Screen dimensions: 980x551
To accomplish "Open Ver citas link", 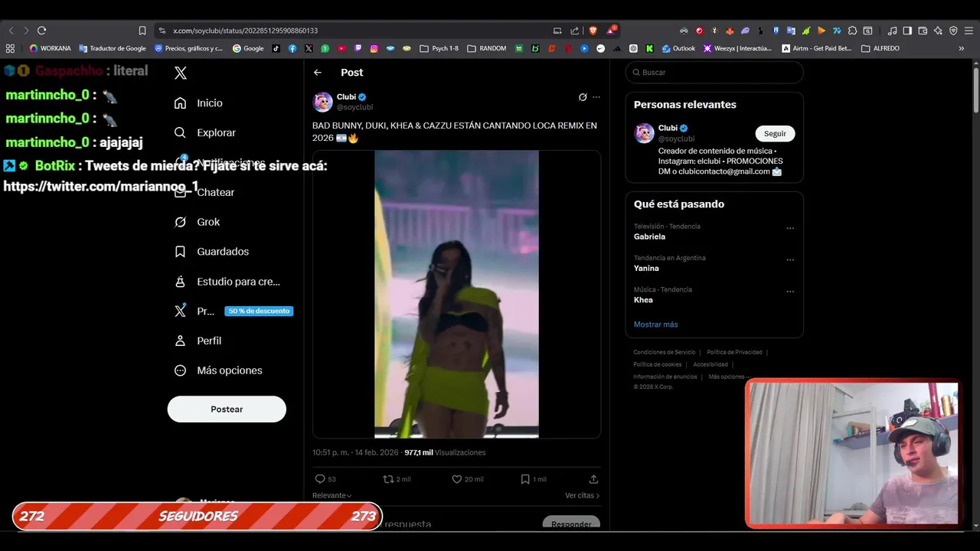I will point(582,496).
